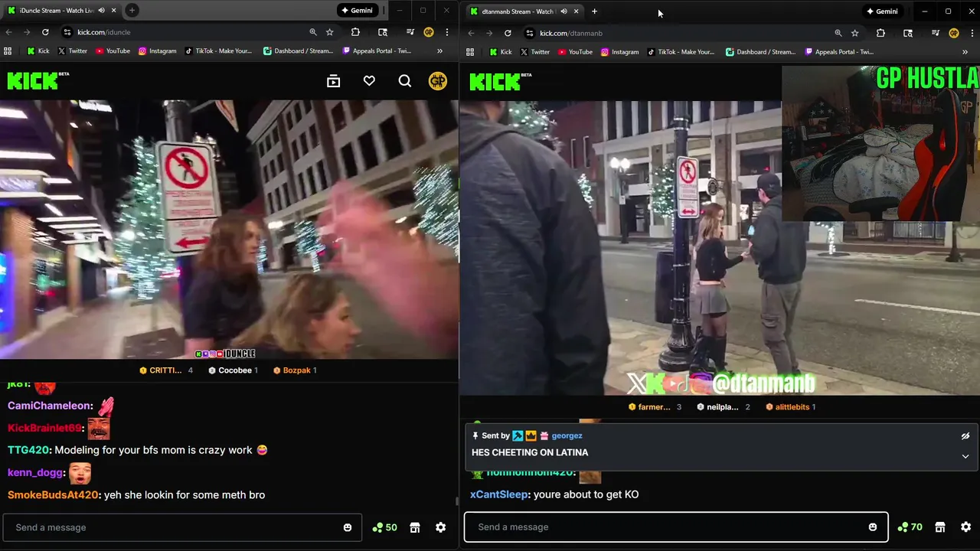Open media control icon in right toolbar
Image resolution: width=980 pixels, height=551 pixels.
(936, 33)
